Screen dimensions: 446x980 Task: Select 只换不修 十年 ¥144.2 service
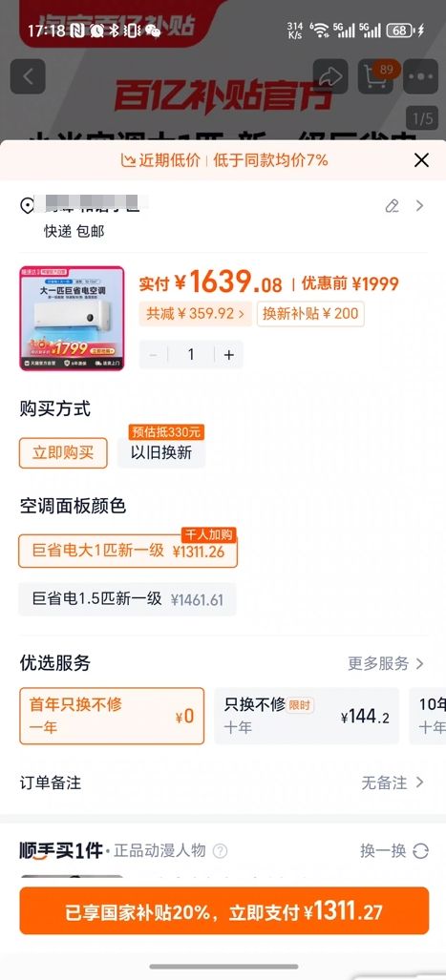307,716
